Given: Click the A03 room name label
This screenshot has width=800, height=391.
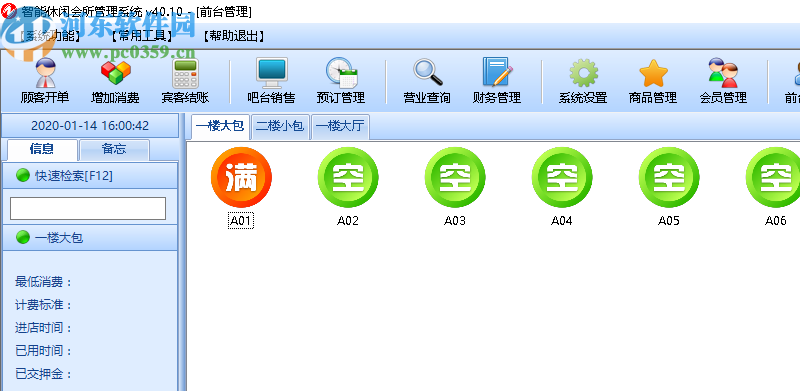Looking at the screenshot, I should tap(455, 221).
